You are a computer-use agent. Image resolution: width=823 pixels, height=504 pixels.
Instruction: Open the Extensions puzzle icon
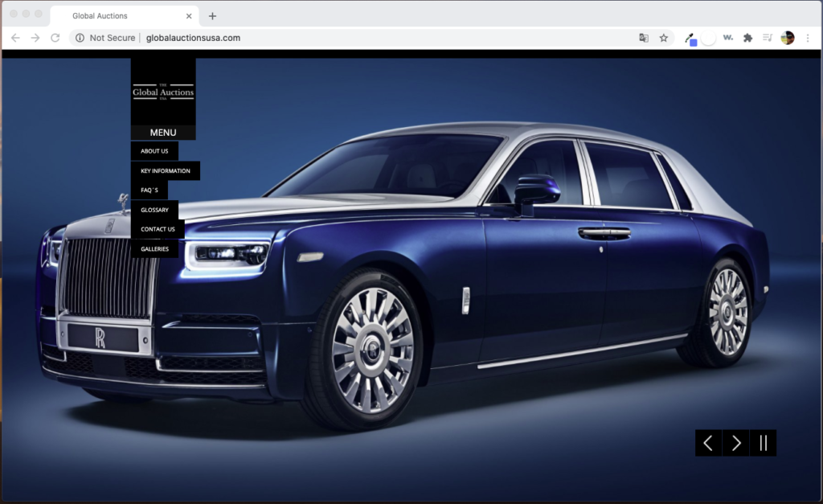coord(747,38)
